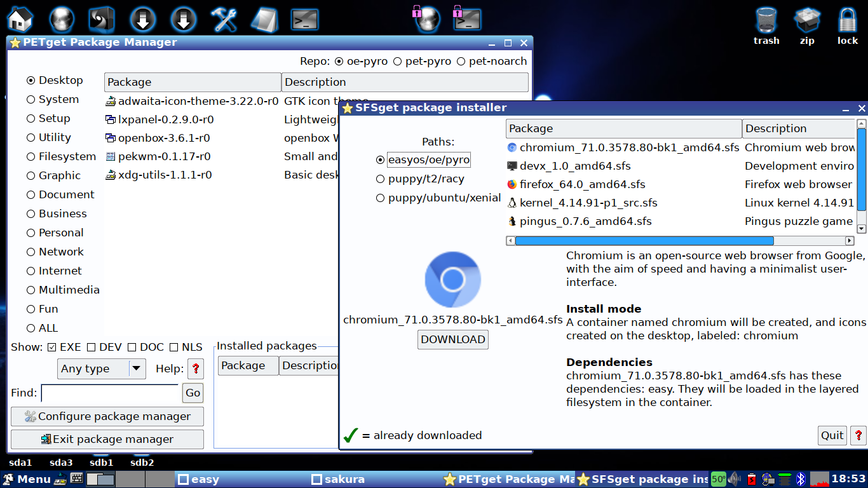Image resolution: width=868 pixels, height=488 pixels.
Task: Select devx_1.0_amd64.sfs in SFSget list
Action: coord(680,166)
